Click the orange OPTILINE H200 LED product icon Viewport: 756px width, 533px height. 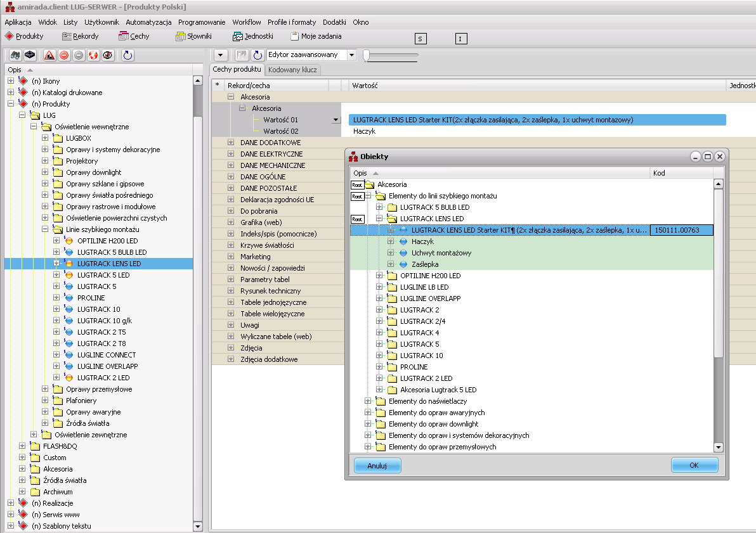[68, 240]
